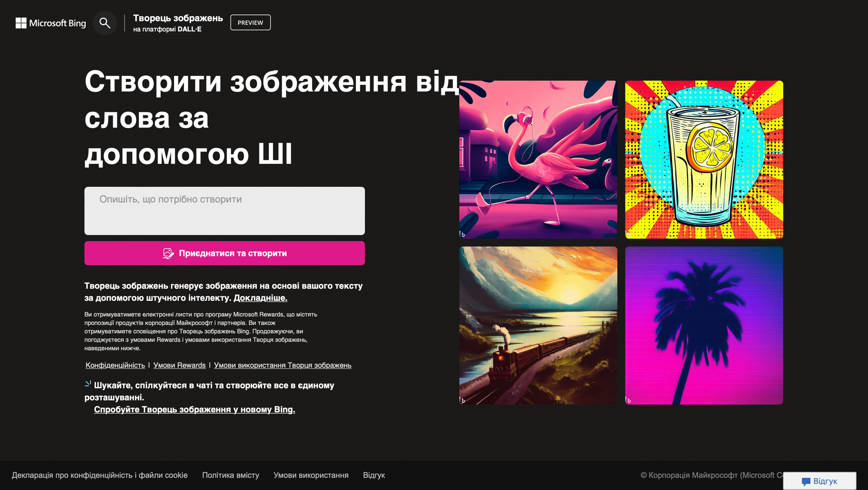Open the Конфіденційність link
868x490 pixels.
[115, 365]
